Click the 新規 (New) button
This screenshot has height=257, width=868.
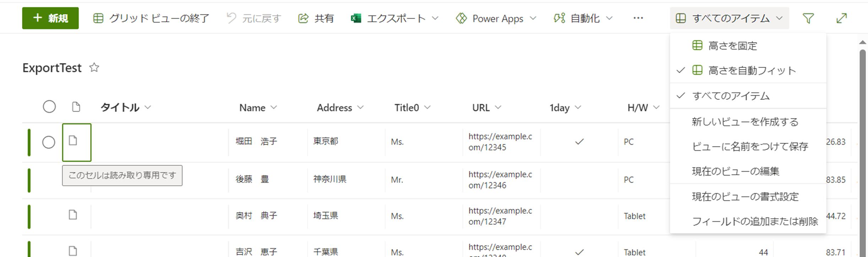tap(50, 18)
